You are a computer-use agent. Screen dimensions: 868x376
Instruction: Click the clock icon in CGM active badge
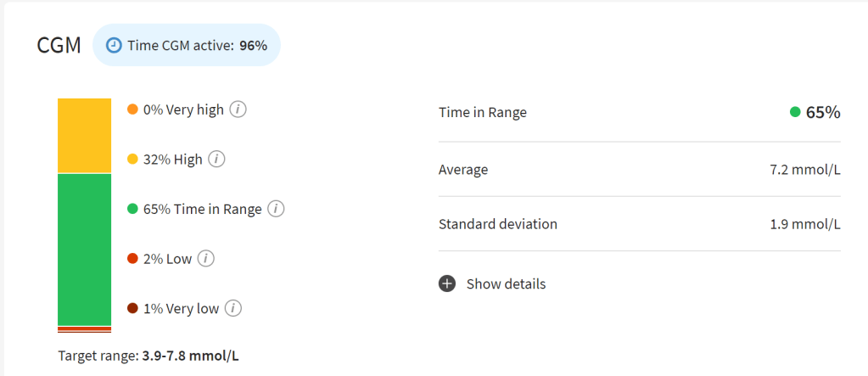[114, 46]
